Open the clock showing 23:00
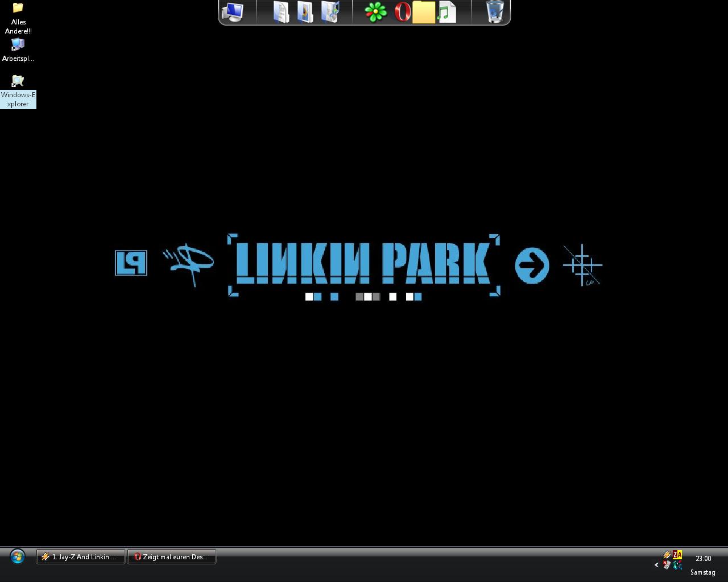Viewport: 728px width, 582px height. 703,559
